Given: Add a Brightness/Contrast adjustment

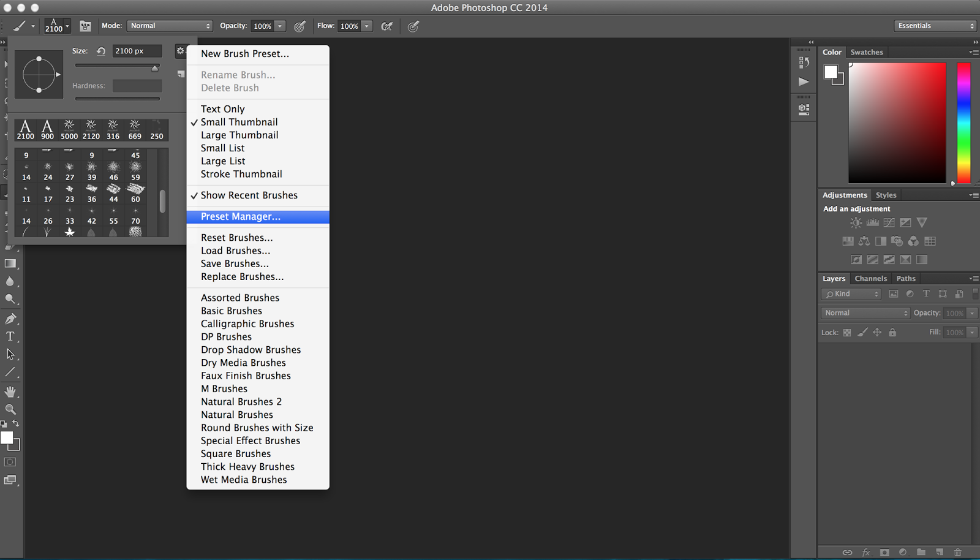Looking at the screenshot, I should click(856, 222).
